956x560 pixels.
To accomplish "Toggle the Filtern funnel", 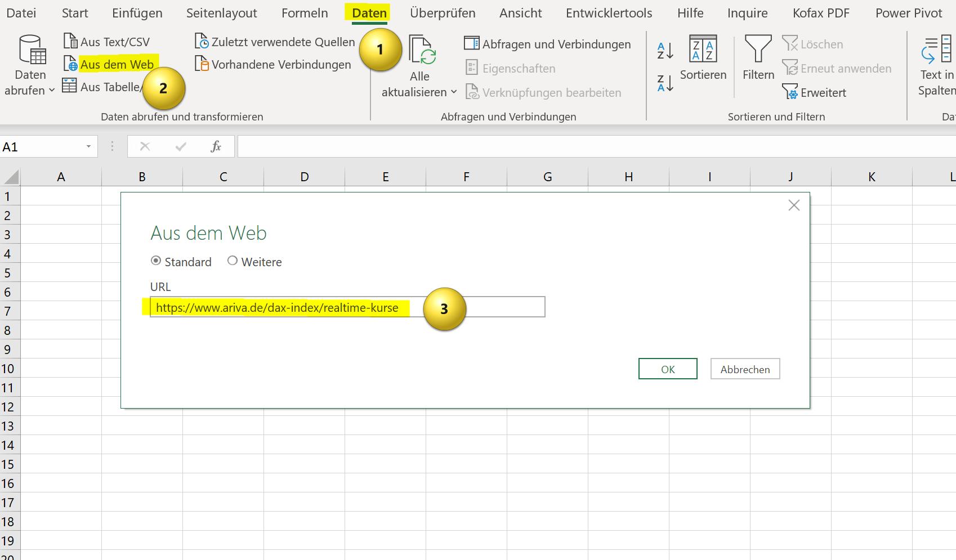I will coord(758,57).
